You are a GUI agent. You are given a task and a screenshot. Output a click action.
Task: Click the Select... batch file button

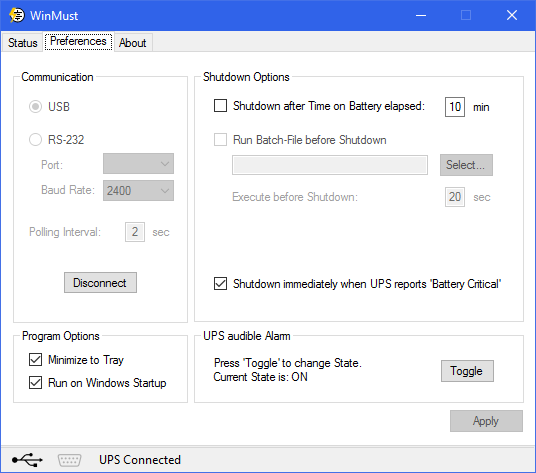[466, 165]
